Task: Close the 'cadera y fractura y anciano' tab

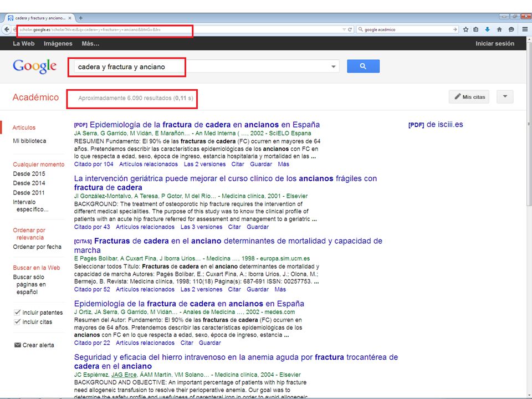Action: tap(70, 18)
